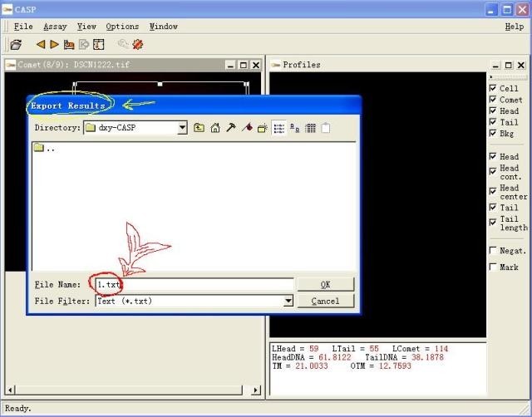Cancel the Export Results dialog
Image resolution: width=532 pixels, height=417 pixels.
click(x=325, y=302)
